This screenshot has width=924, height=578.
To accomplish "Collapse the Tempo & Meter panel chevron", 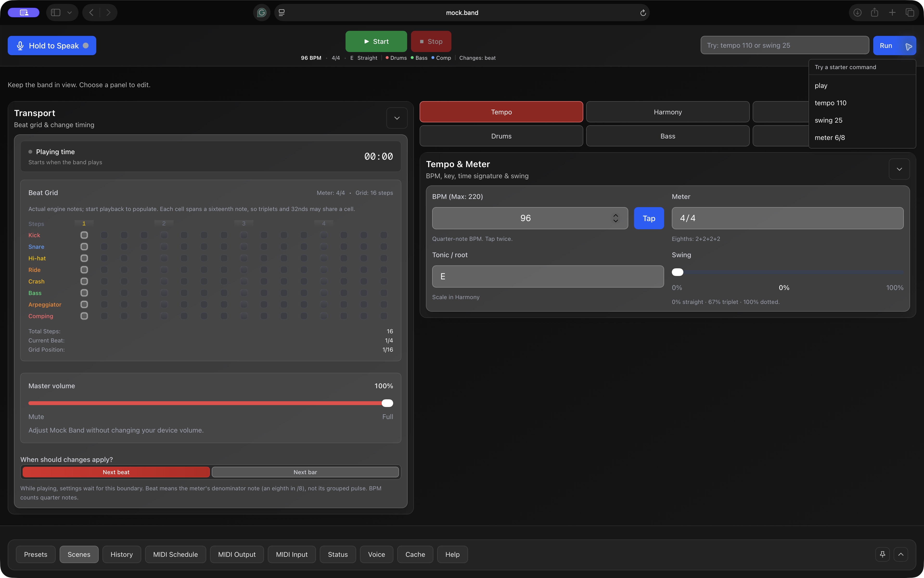I will pyautogui.click(x=899, y=169).
